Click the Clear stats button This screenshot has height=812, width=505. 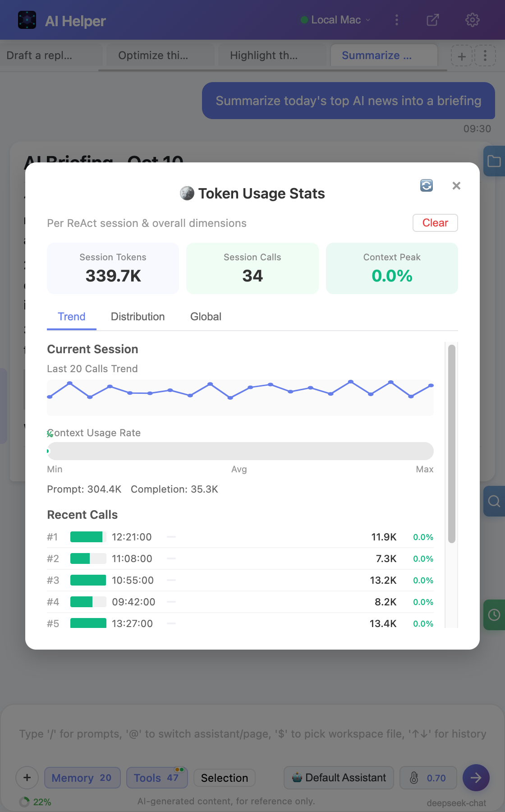pyautogui.click(x=435, y=223)
